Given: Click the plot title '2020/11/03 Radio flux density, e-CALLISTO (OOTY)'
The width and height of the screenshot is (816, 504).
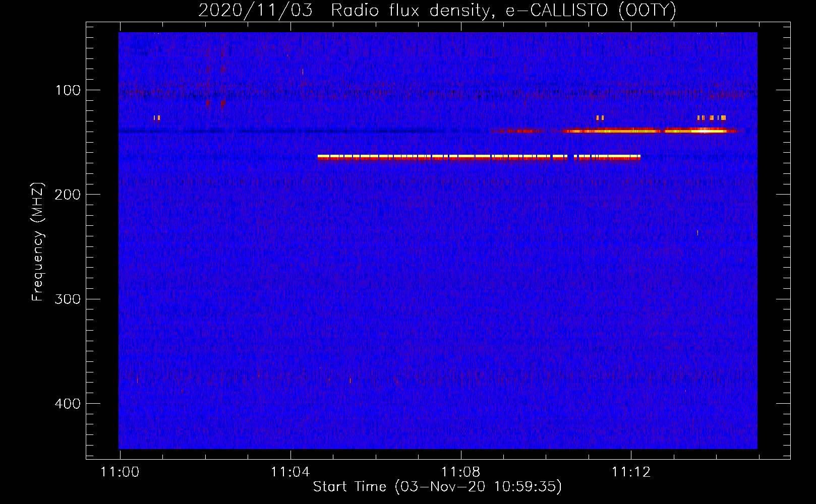Looking at the screenshot, I should pyautogui.click(x=437, y=10).
